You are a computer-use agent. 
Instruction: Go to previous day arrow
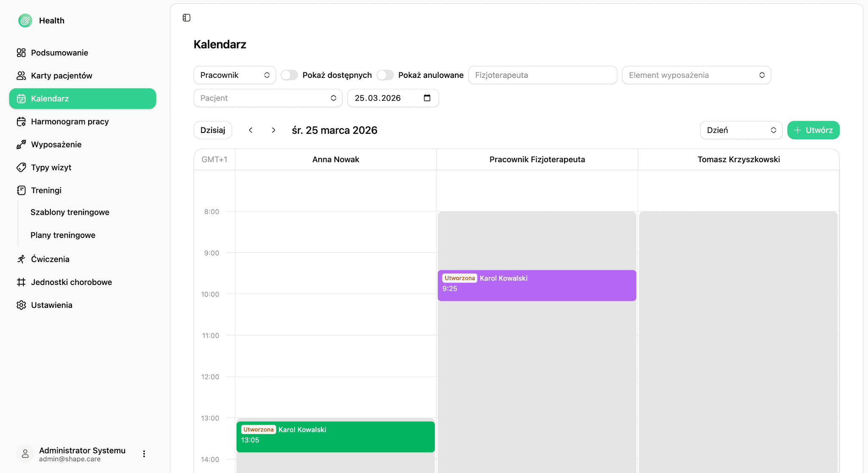[x=251, y=130]
